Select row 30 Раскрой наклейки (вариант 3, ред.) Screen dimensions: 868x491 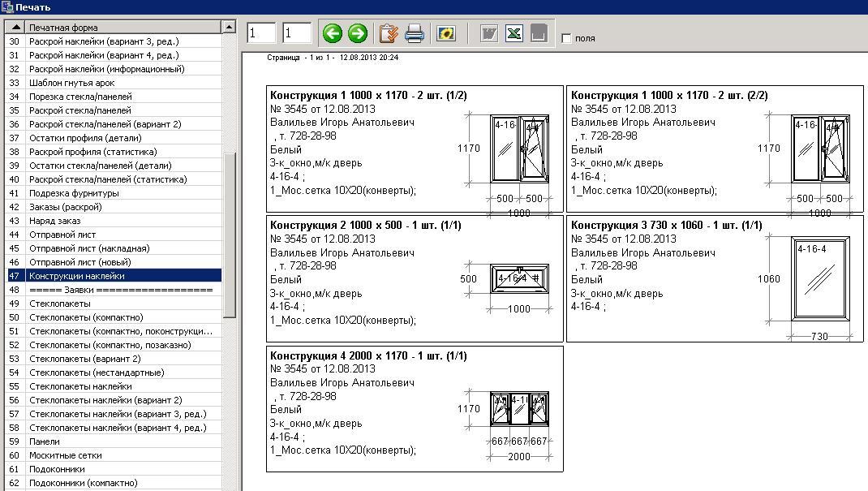point(114,41)
